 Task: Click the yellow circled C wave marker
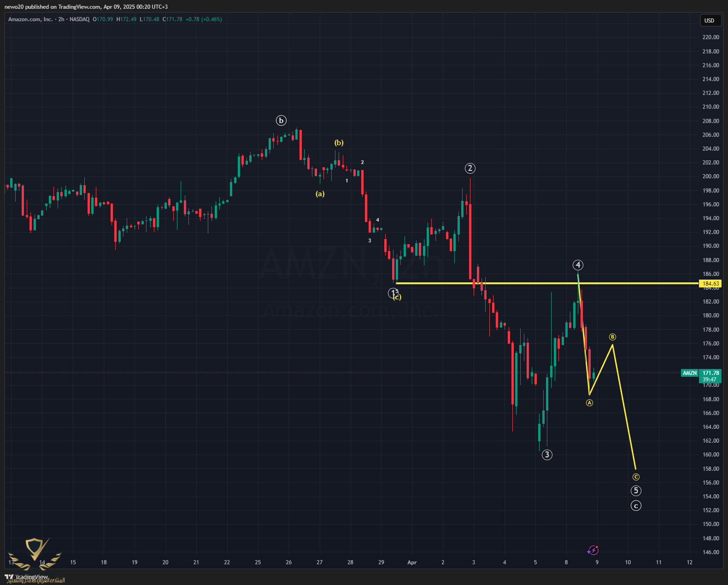point(636,477)
